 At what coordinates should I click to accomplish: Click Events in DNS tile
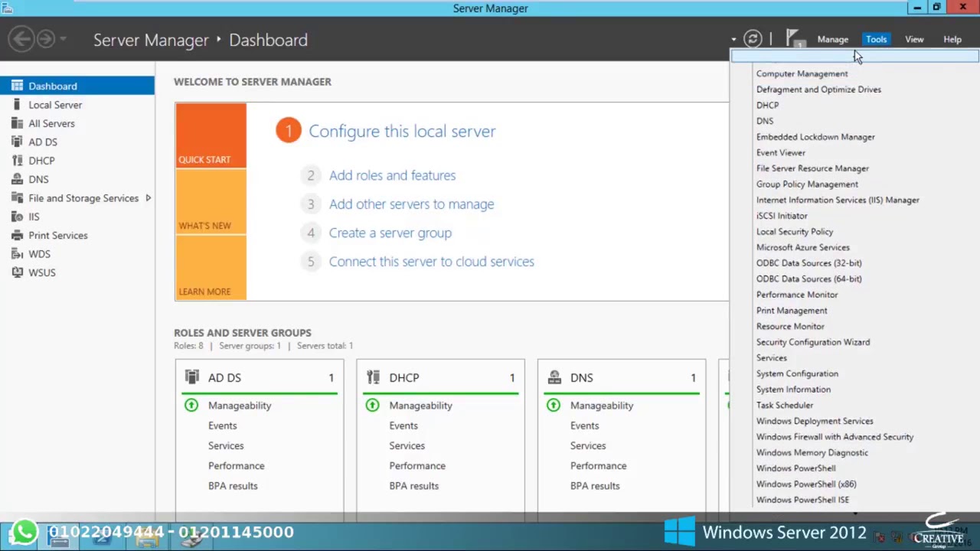[584, 425]
